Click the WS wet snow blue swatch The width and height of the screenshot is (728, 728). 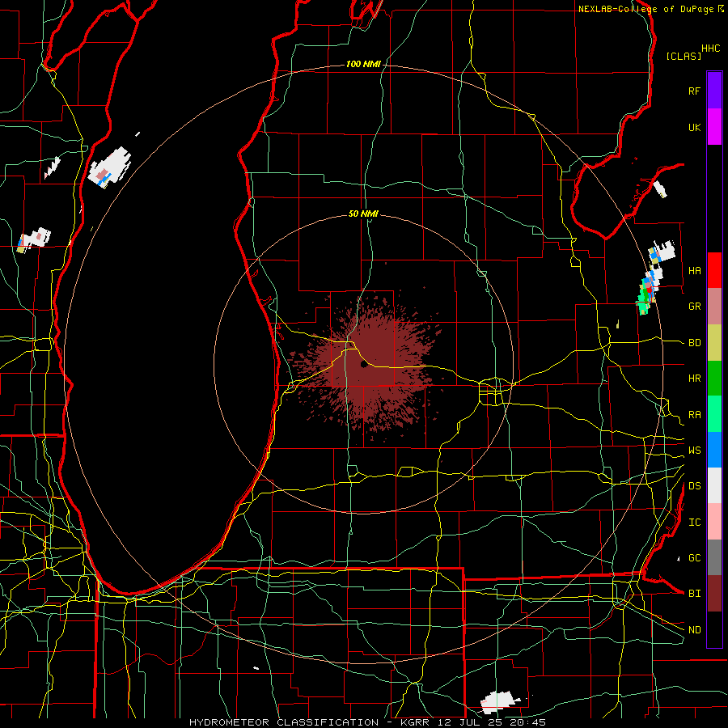pyautogui.click(x=714, y=450)
